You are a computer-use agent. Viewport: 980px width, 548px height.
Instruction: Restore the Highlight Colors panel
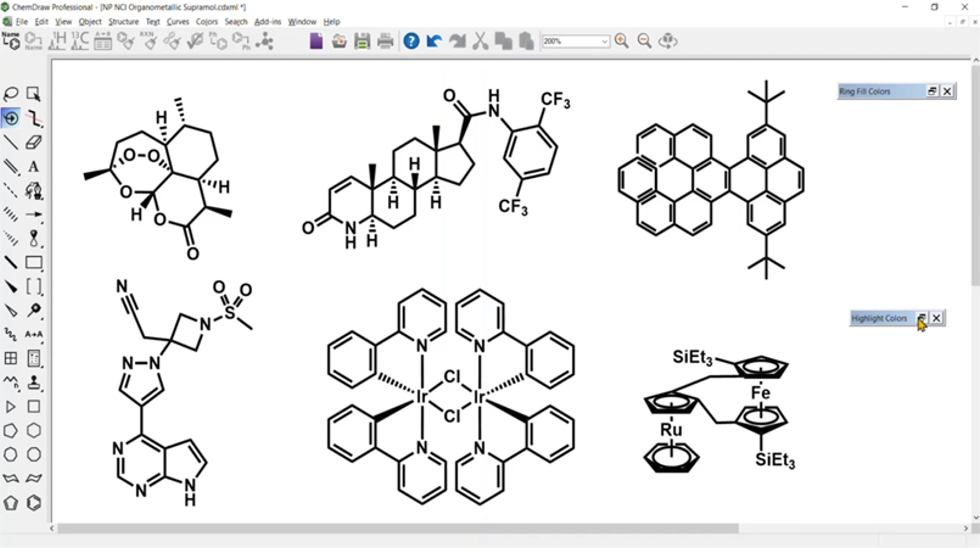click(921, 318)
